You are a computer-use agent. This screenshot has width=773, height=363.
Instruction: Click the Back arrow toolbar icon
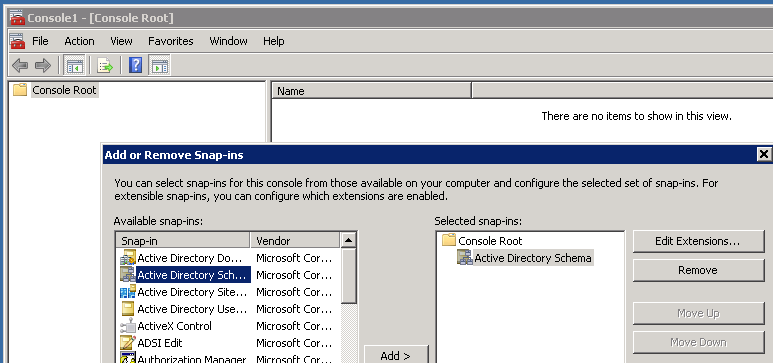click(20, 65)
